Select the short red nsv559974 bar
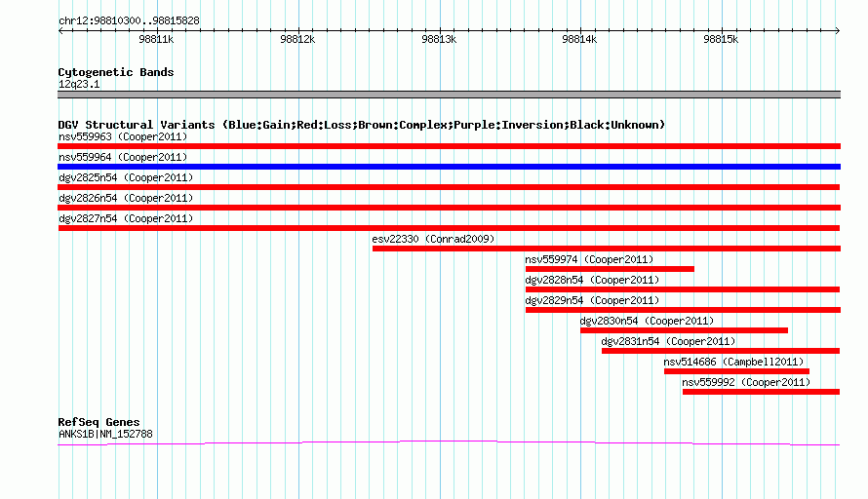Image resolution: width=868 pixels, height=499 pixels. (610, 269)
